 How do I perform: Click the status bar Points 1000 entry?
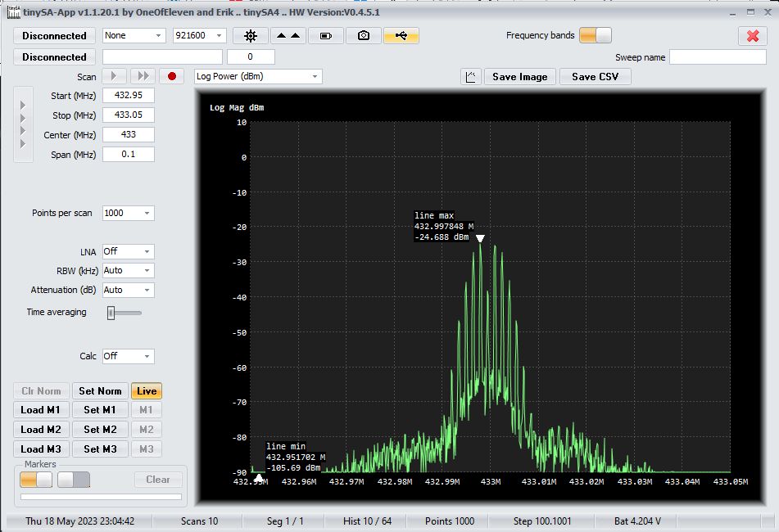click(450, 521)
